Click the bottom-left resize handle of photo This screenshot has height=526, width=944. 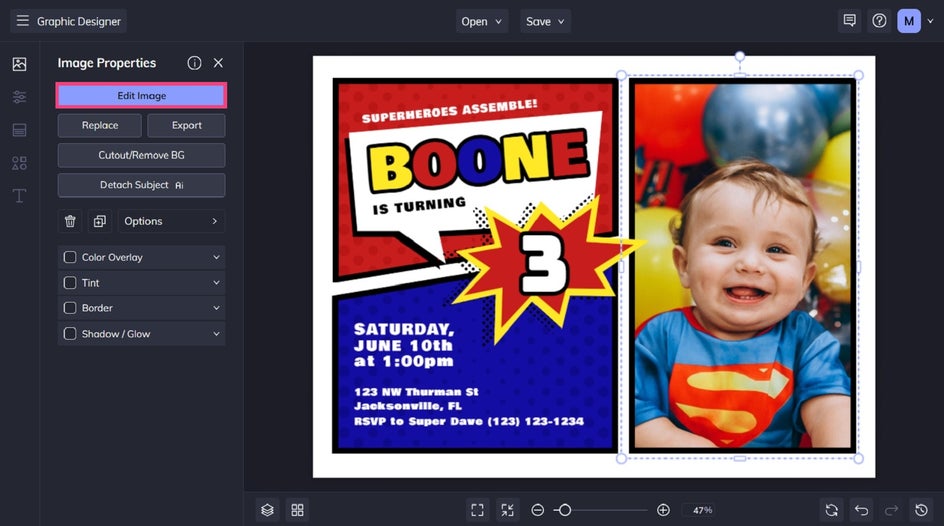[x=621, y=459]
